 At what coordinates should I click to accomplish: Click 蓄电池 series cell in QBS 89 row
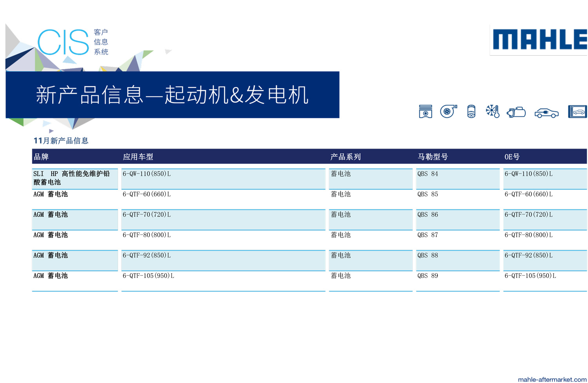370,281
